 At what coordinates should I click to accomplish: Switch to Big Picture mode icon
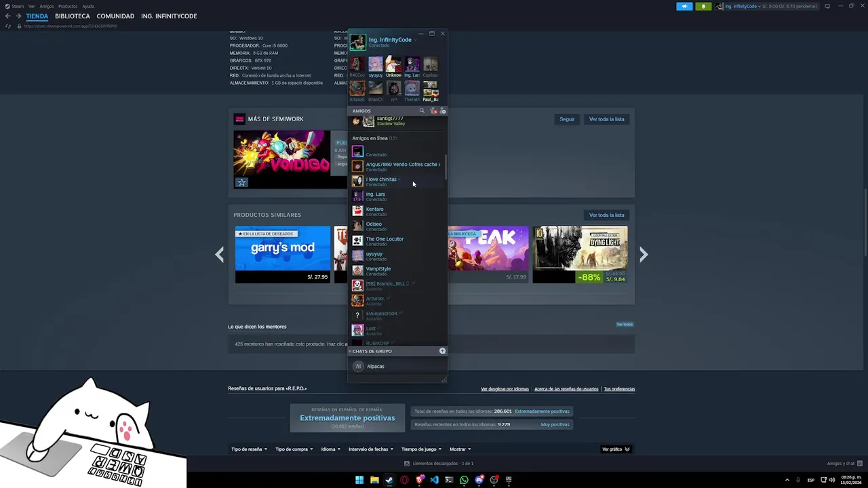click(x=827, y=6)
